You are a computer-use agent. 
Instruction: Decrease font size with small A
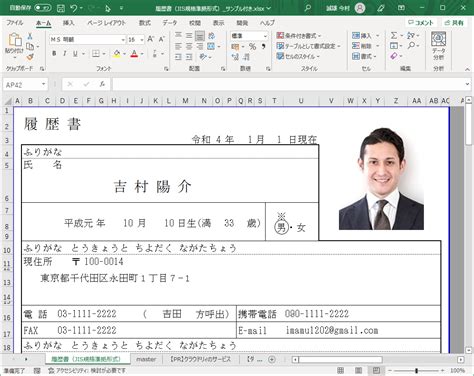click(162, 39)
